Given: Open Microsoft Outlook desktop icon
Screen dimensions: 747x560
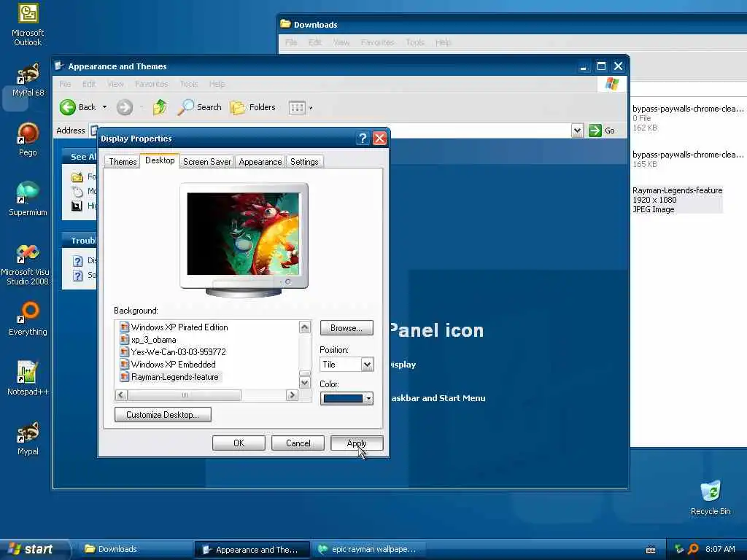Looking at the screenshot, I should 28,24.
